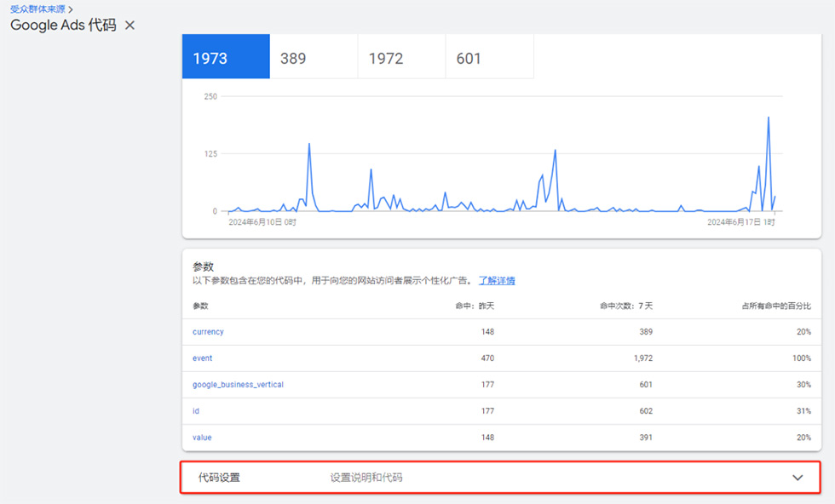The height and width of the screenshot is (504, 835).
Task: Click the 命中: 昨天 column header
Action: 475,306
